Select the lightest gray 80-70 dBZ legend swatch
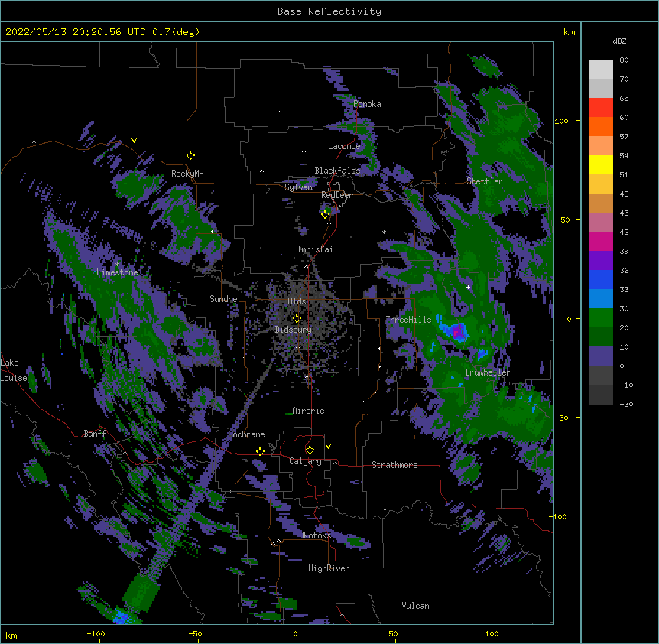 tap(601, 70)
